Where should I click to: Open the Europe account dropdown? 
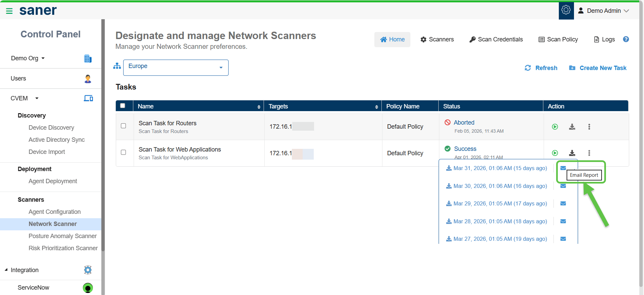(176, 68)
